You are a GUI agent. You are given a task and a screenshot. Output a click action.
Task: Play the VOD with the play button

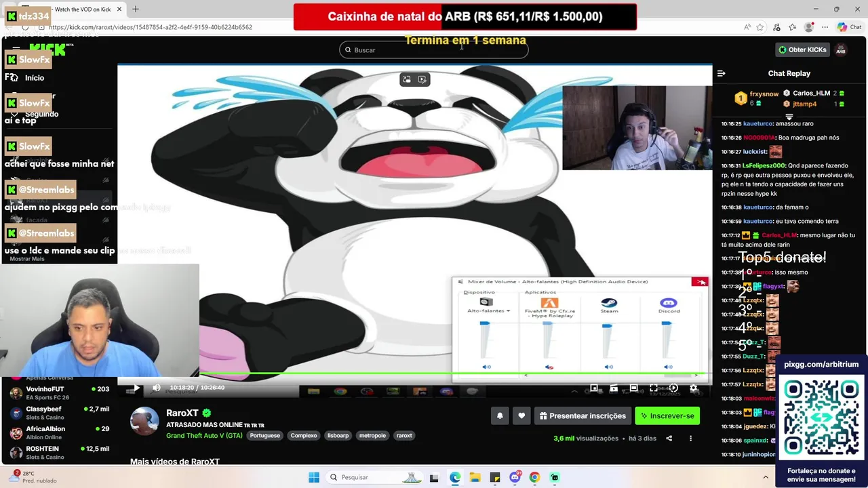(136, 388)
